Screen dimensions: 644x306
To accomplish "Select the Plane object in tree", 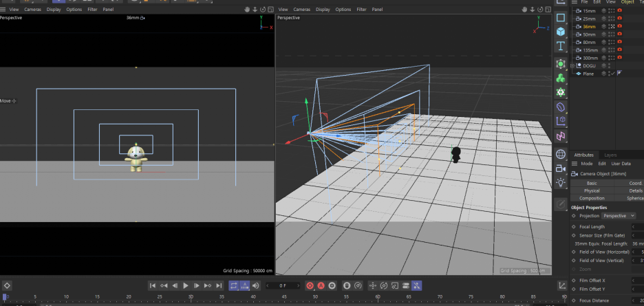I will click(x=588, y=74).
